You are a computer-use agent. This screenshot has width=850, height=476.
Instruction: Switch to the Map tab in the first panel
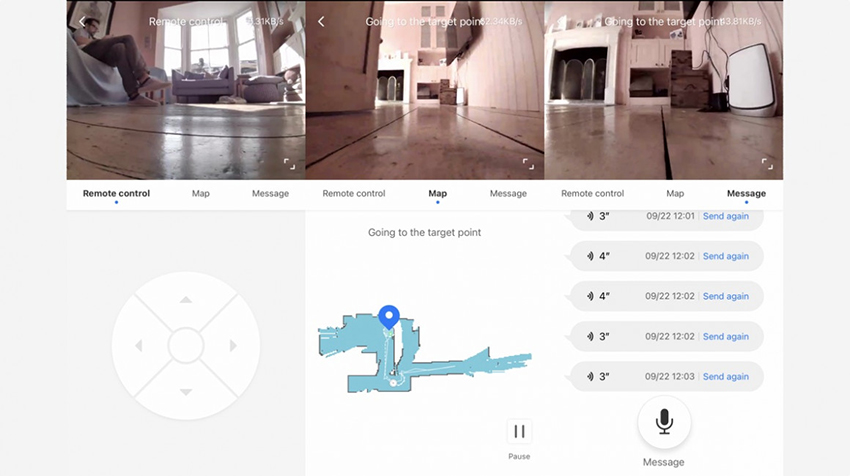click(201, 194)
